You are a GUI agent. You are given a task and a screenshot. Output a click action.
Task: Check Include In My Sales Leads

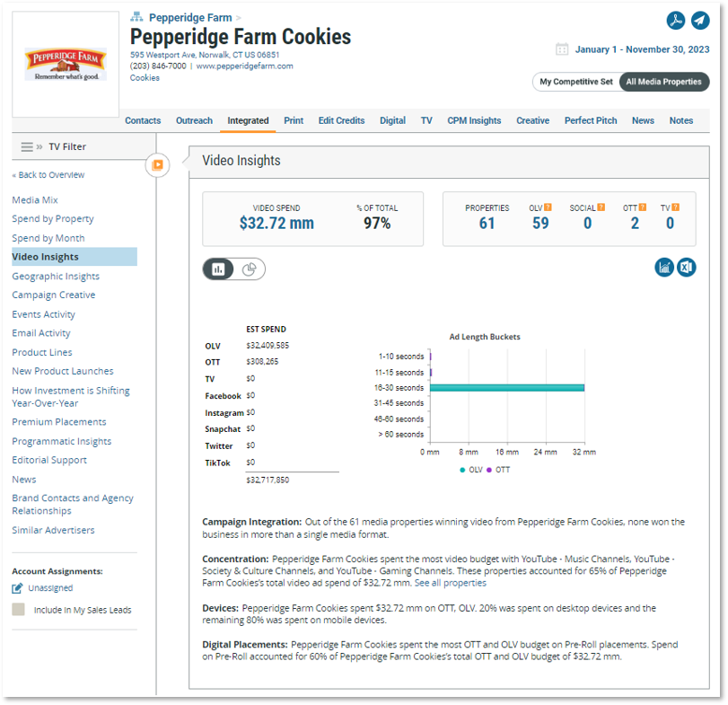pos(18,609)
